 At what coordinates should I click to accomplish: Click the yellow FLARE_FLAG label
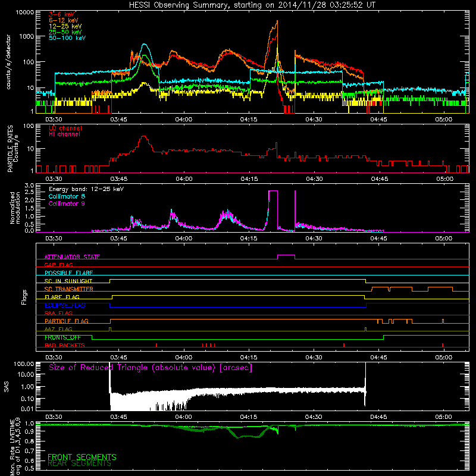click(x=62, y=297)
